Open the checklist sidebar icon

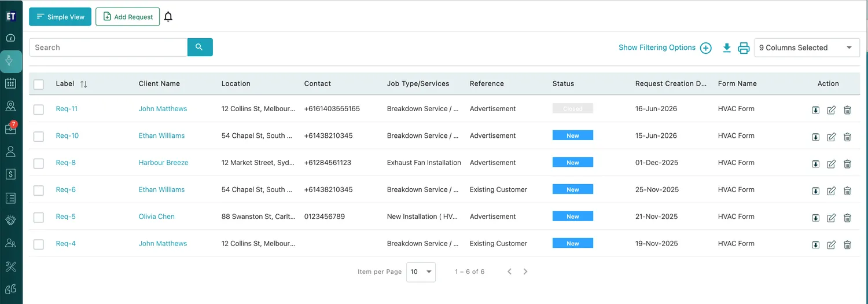click(10, 198)
